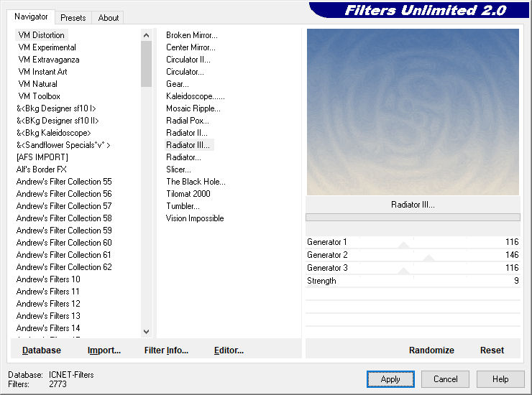The height and width of the screenshot is (395, 532).
Task: Choose the Broken Mirror... filter
Action: (192, 35)
